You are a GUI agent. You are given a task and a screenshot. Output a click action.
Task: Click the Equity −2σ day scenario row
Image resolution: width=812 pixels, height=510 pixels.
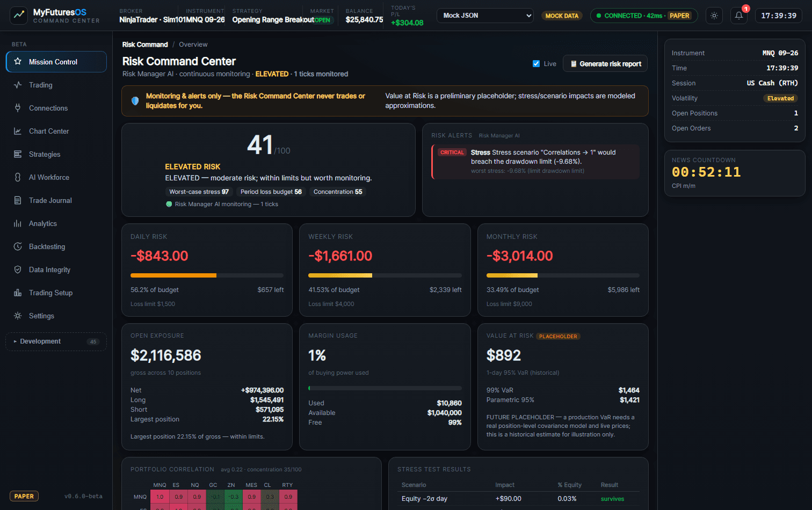point(518,499)
